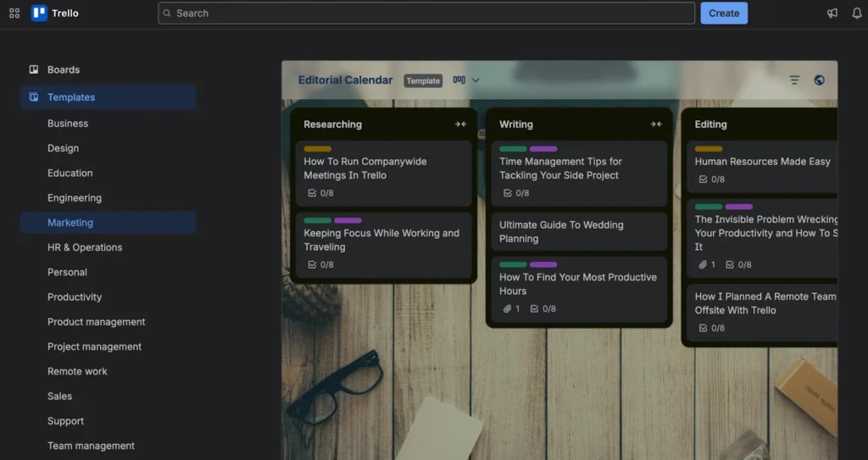
Task: Open Time Management Tips card
Action: [x=579, y=174]
